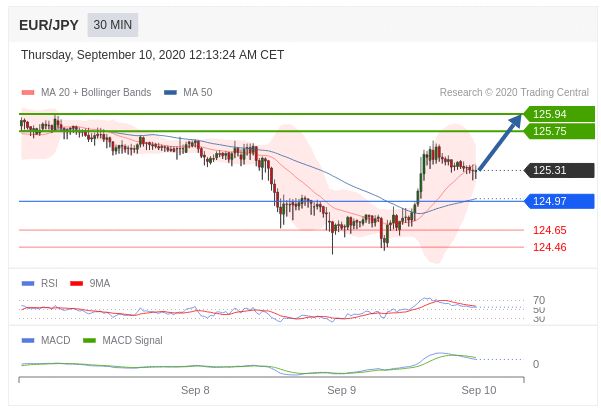Screen dimensions: 601x411
Task: Click the 'MACD Signal' legend label
Action: click(x=133, y=340)
